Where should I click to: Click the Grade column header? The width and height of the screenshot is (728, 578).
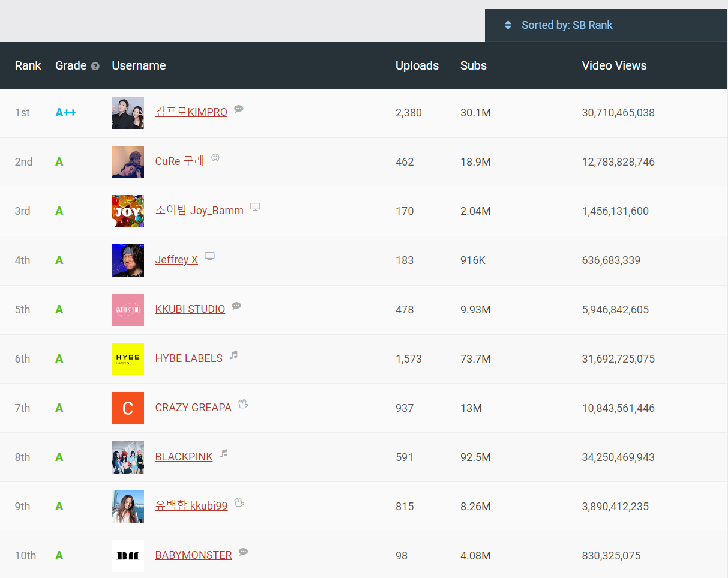[71, 66]
